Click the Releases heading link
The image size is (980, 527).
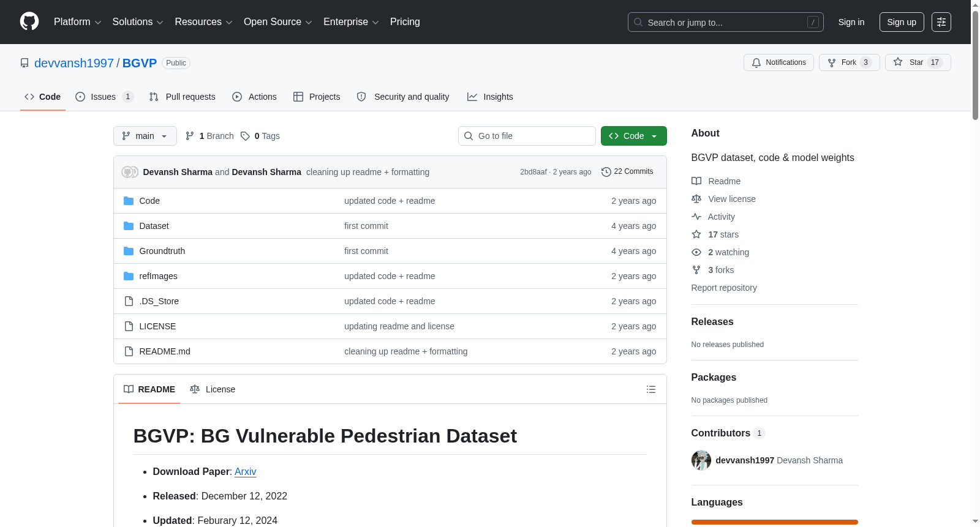tap(712, 322)
